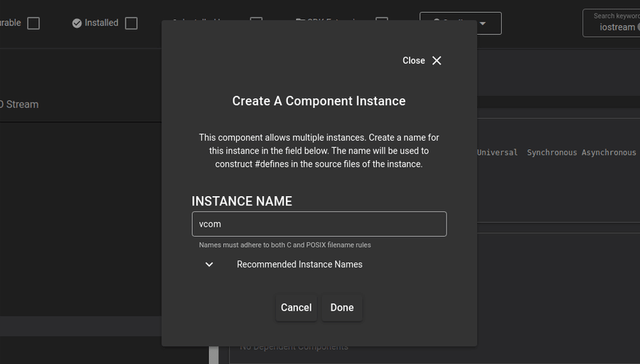Toggle the Configurable filter checkbox
The height and width of the screenshot is (364, 640).
point(33,23)
